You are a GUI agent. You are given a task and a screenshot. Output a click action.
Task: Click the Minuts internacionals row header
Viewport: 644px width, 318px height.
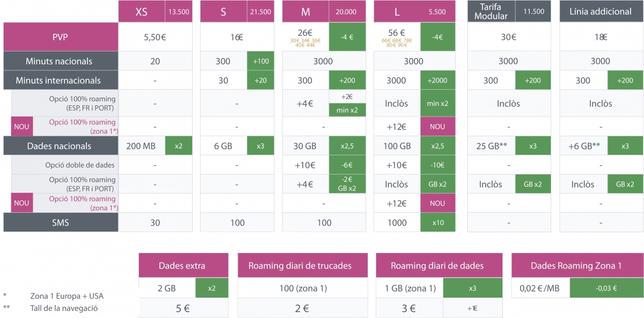click(x=60, y=81)
